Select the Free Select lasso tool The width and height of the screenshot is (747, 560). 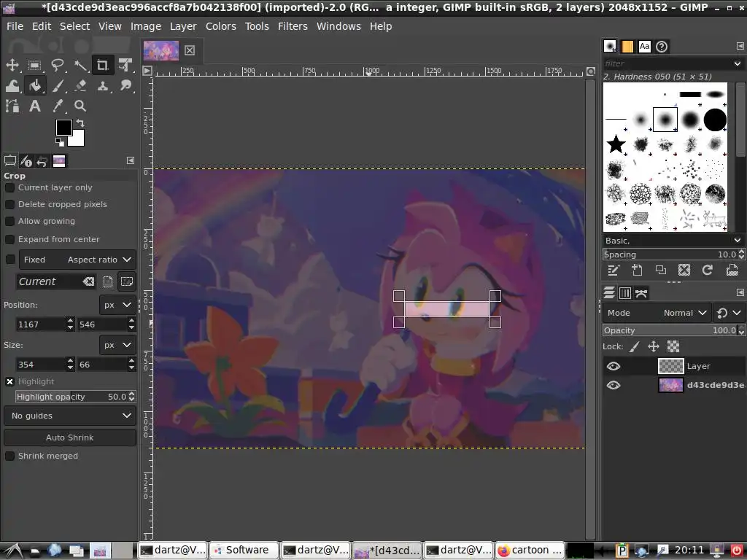pos(57,65)
